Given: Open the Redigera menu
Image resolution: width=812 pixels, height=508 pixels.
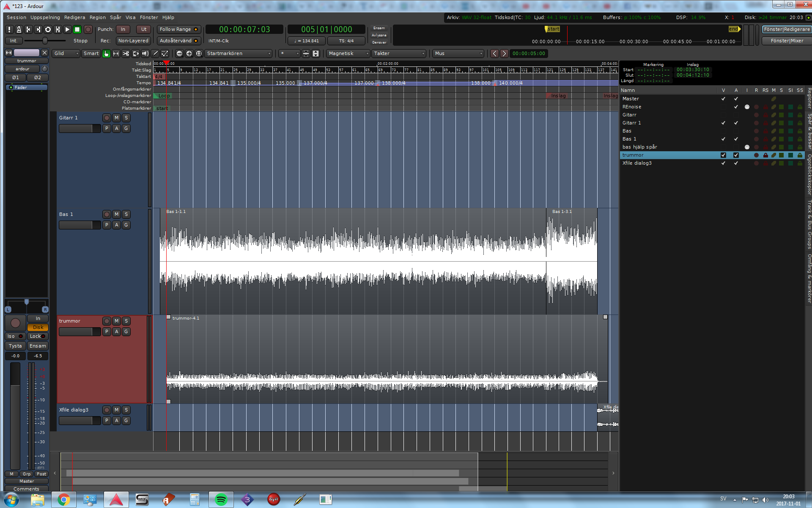Looking at the screenshot, I should coord(74,17).
